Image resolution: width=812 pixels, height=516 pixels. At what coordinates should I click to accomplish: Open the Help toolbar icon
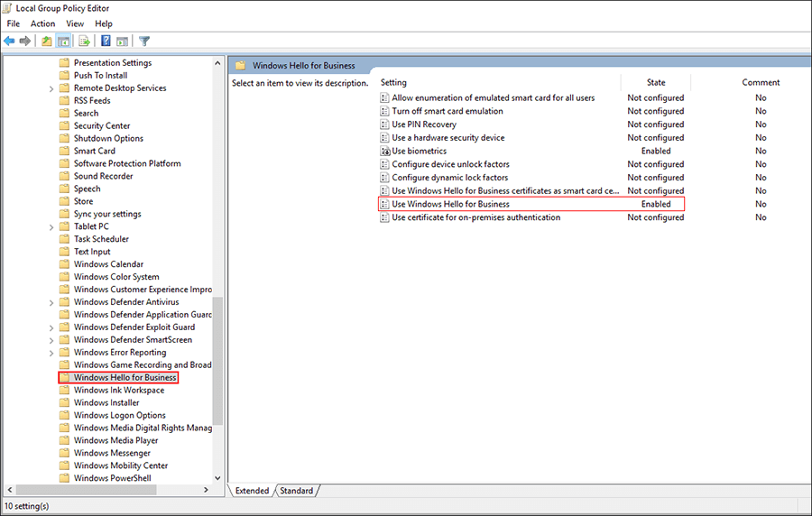(106, 41)
